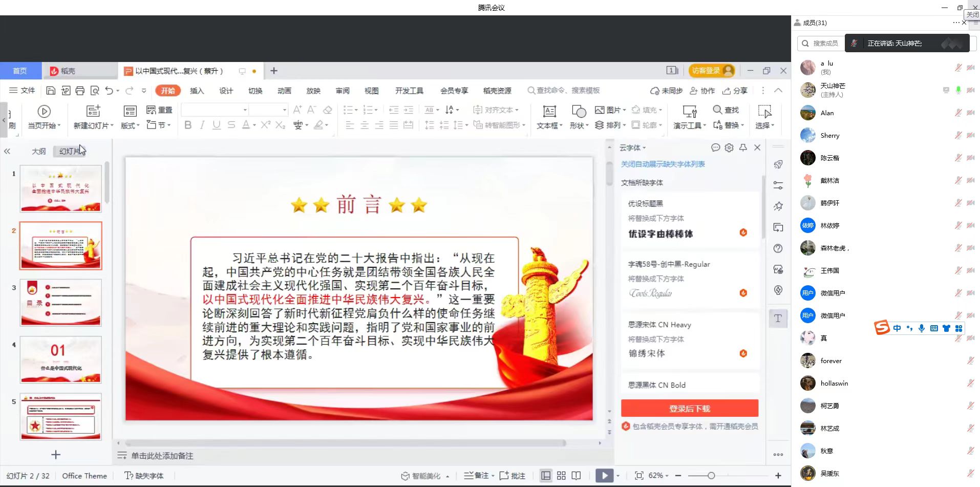Click the Print icon in quick toolbar
The width and height of the screenshot is (980, 487).
tap(80, 91)
